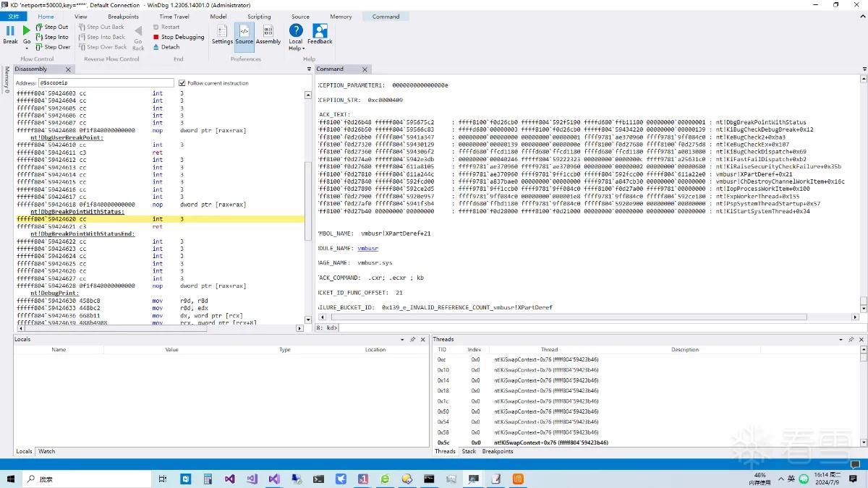Open the Go dropdown arrow

click(x=27, y=48)
